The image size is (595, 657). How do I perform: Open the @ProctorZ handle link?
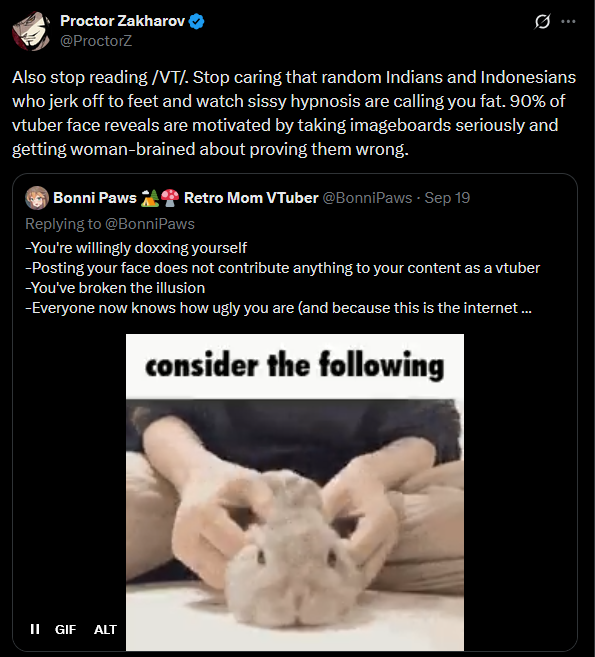[x=96, y=41]
